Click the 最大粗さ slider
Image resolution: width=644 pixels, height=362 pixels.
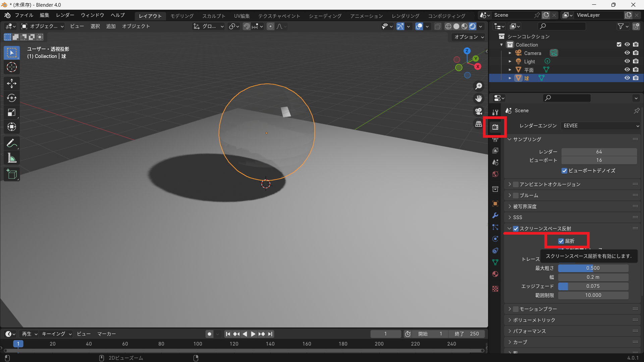[593, 268]
